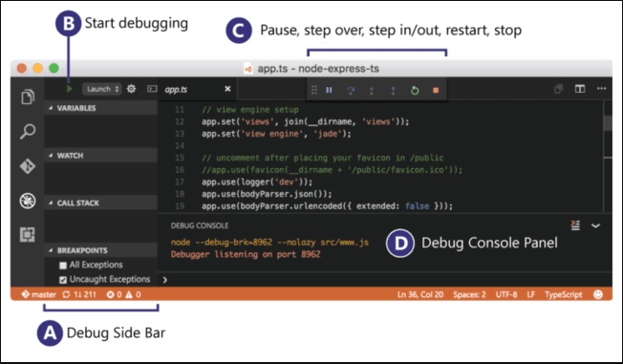
Task: Collapse the CALL STACK section
Action: tap(101, 203)
